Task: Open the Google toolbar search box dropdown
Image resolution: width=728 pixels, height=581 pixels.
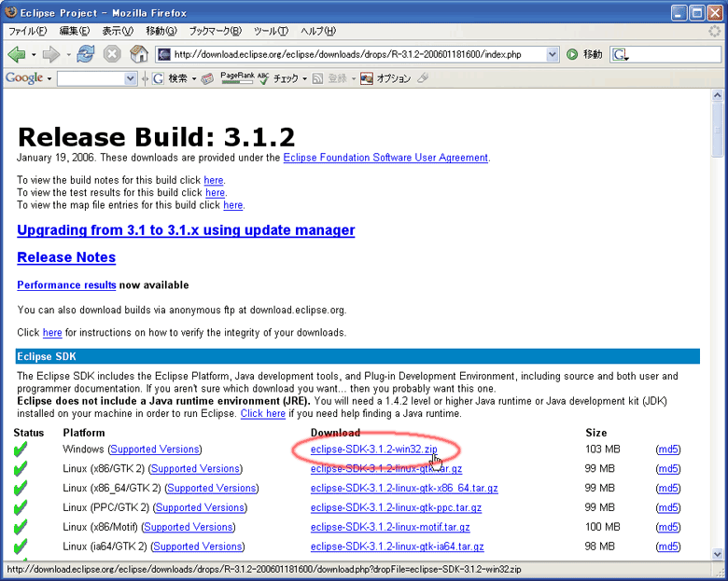Action: 131,79
